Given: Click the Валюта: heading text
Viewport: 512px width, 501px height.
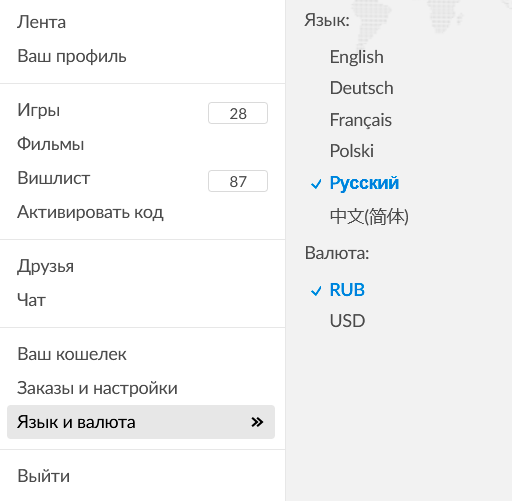Looking at the screenshot, I should [x=337, y=253].
